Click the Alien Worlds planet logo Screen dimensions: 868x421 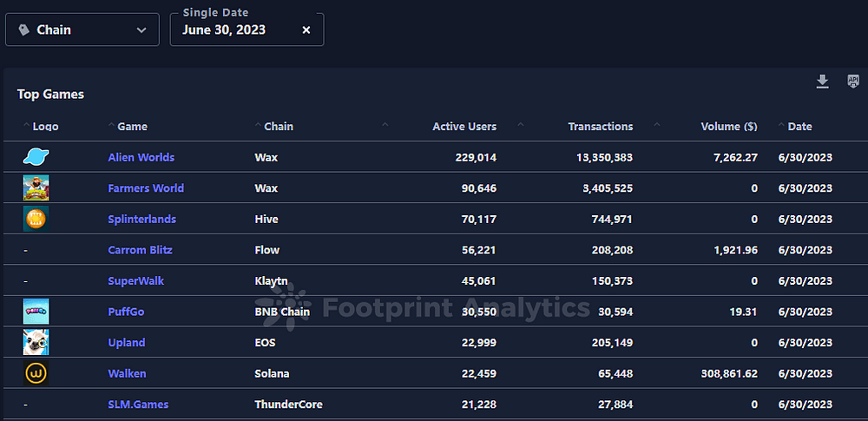[x=36, y=157]
